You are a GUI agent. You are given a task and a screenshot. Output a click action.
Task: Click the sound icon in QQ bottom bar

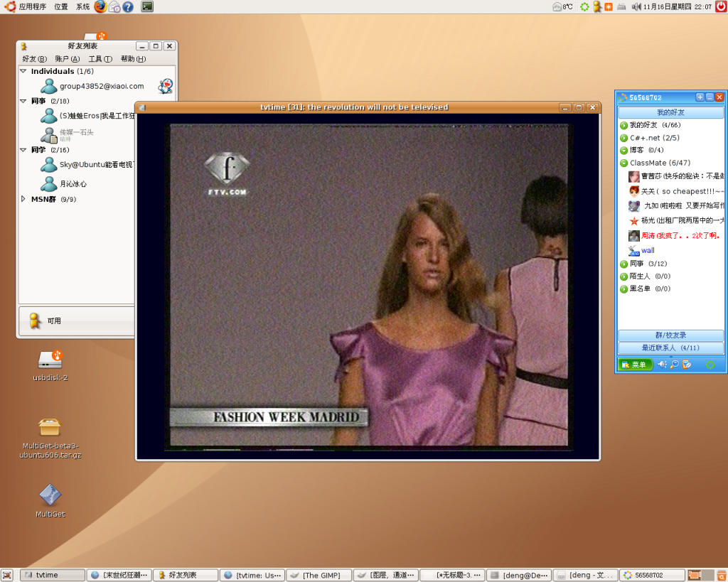(662, 365)
